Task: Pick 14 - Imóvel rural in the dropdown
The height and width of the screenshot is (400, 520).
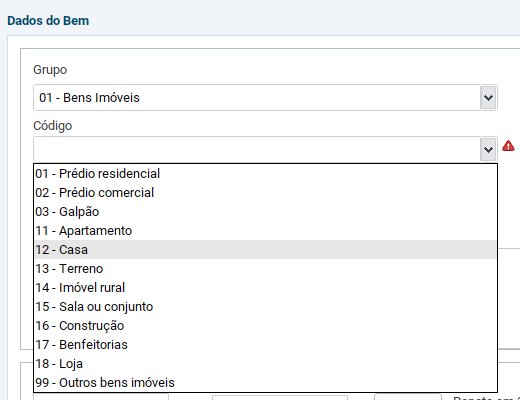Action: pos(265,287)
